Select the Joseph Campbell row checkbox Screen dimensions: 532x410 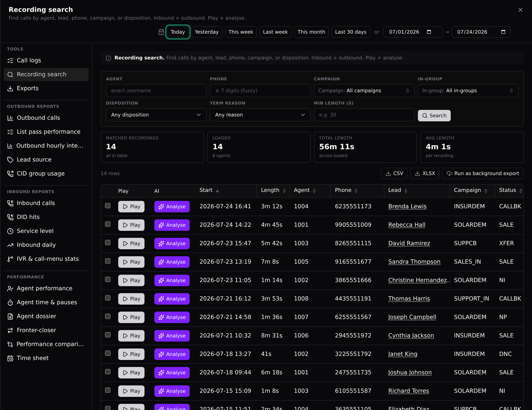point(108,316)
